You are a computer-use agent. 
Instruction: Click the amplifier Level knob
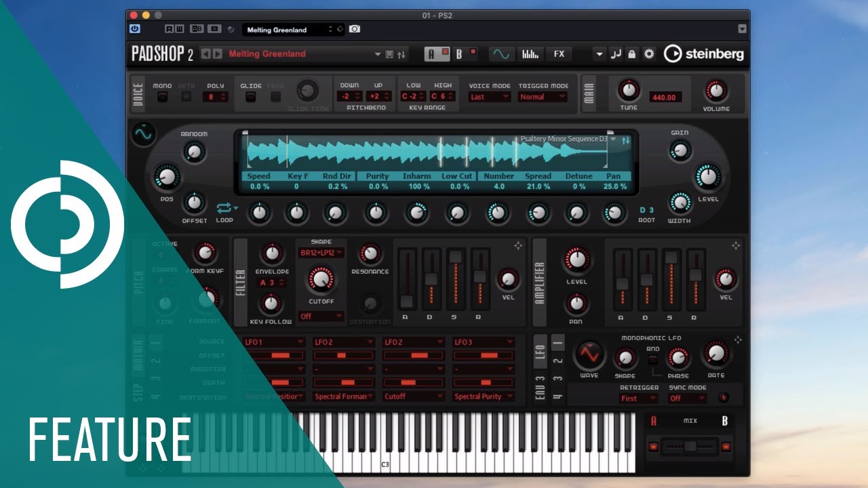(576, 260)
